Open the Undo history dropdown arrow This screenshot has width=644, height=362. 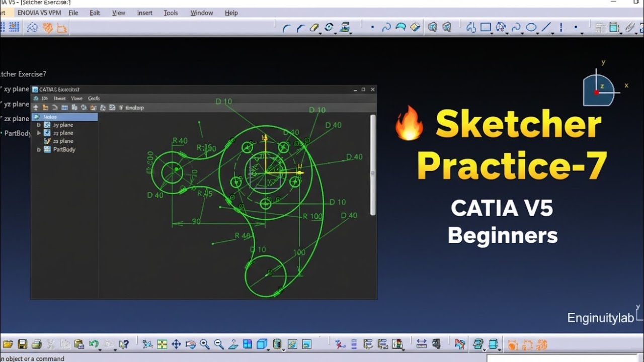pyautogui.click(x=101, y=349)
